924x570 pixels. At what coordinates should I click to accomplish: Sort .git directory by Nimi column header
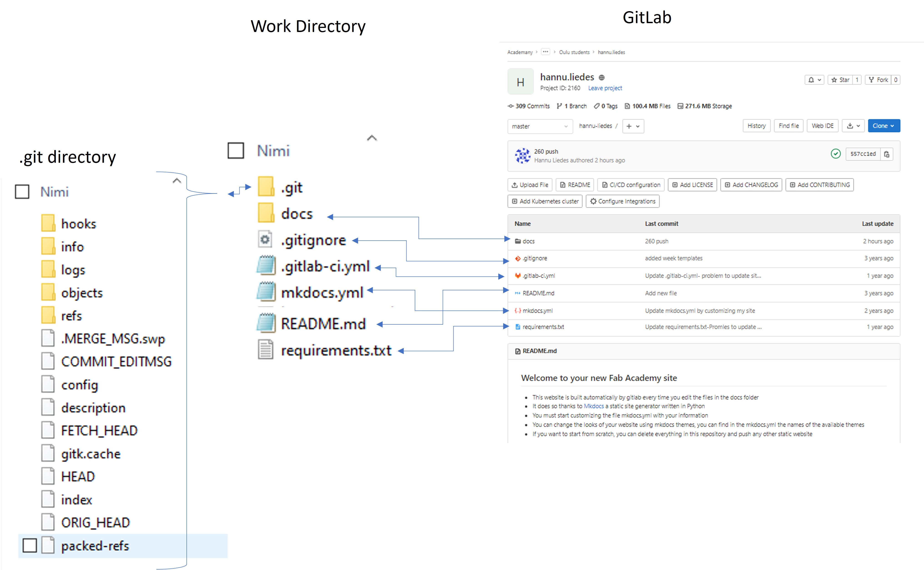coord(55,192)
